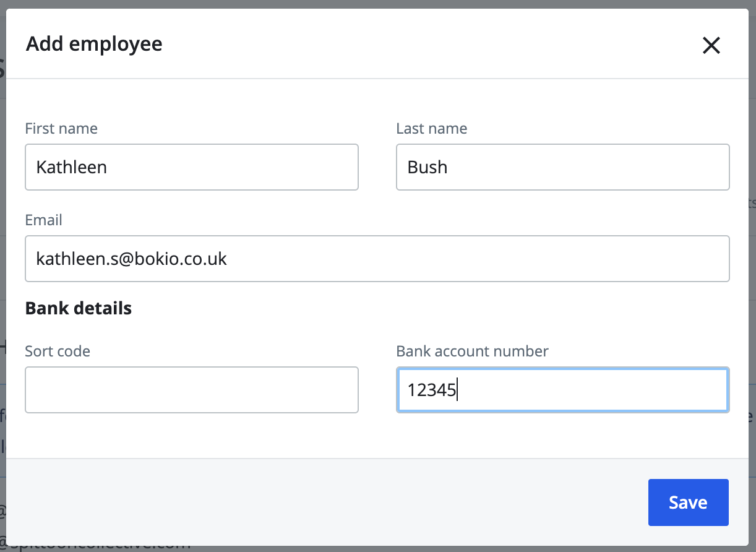This screenshot has height=552, width=756.
Task: Click the First name input field
Action: [192, 167]
